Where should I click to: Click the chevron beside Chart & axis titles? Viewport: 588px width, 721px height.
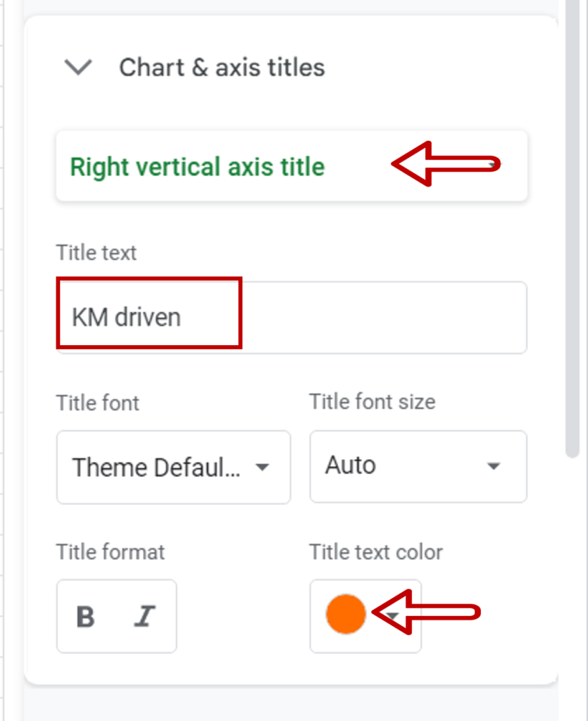pyautogui.click(x=79, y=67)
